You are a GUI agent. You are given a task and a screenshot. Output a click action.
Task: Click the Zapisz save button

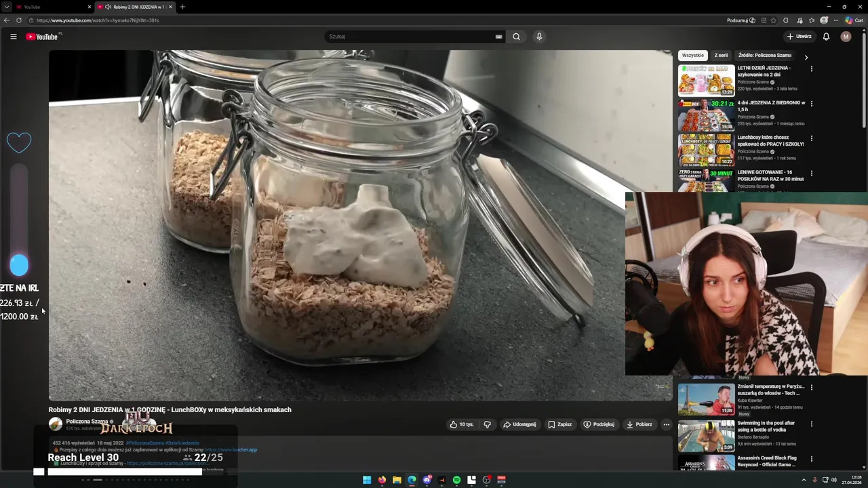[560, 424]
